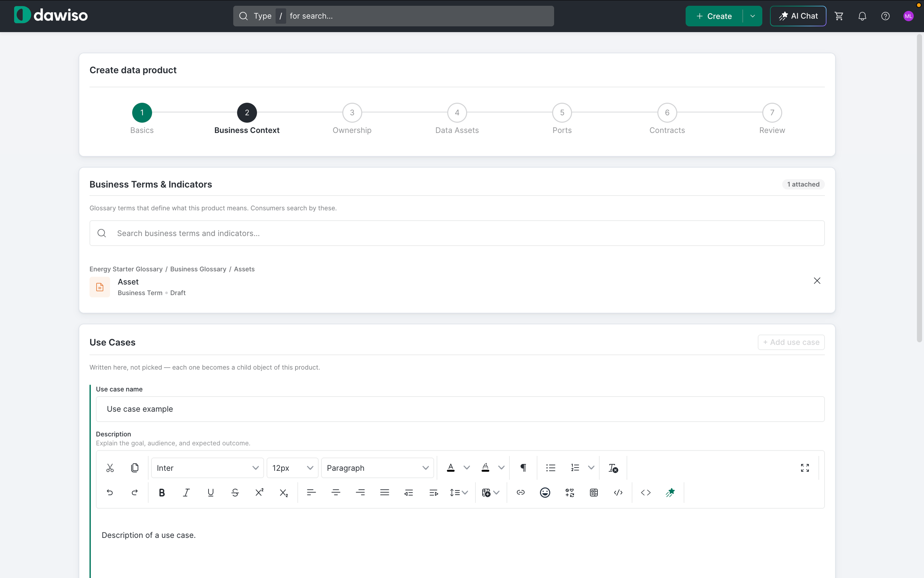Image resolution: width=924 pixels, height=578 pixels.
Task: Open the text color picker arrow
Action: [466, 468]
